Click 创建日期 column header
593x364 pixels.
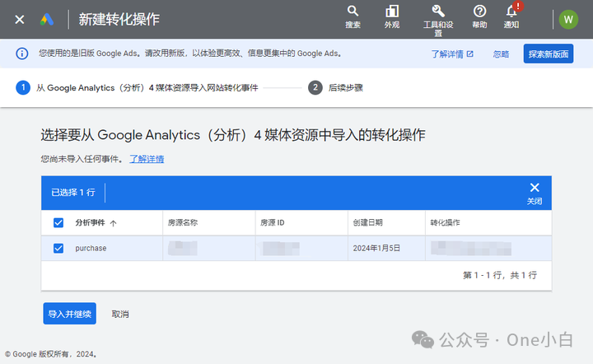tap(367, 222)
